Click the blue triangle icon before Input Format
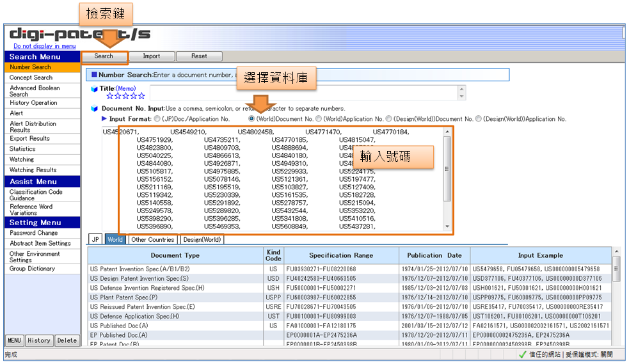The image size is (629, 364). point(104,118)
